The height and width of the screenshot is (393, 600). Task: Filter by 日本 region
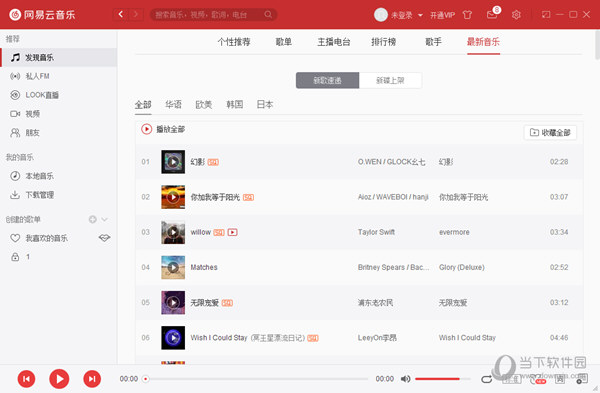coord(265,104)
